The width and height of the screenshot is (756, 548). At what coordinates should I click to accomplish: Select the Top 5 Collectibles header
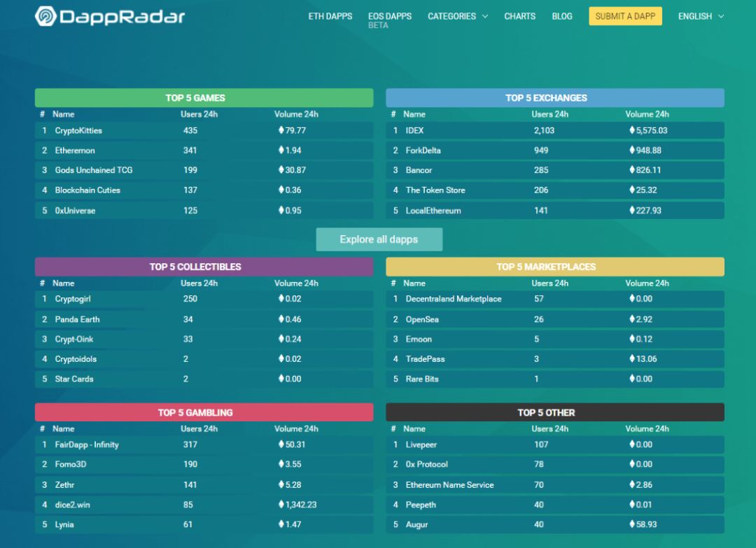click(204, 267)
